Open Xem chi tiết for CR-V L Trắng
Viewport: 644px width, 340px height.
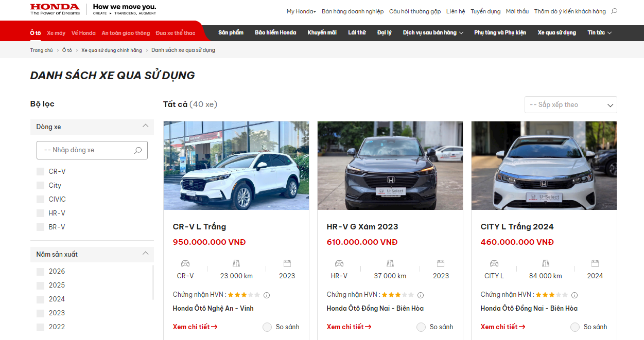click(195, 327)
